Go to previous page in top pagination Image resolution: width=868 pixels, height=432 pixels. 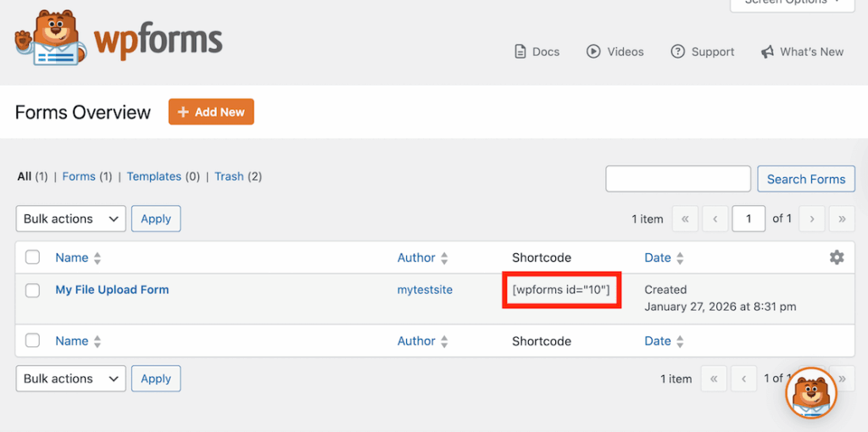(x=715, y=219)
